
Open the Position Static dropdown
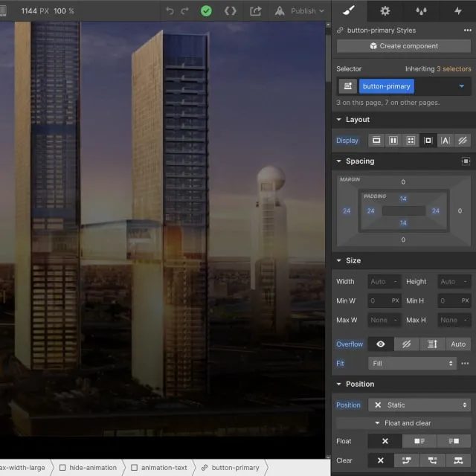click(x=419, y=405)
